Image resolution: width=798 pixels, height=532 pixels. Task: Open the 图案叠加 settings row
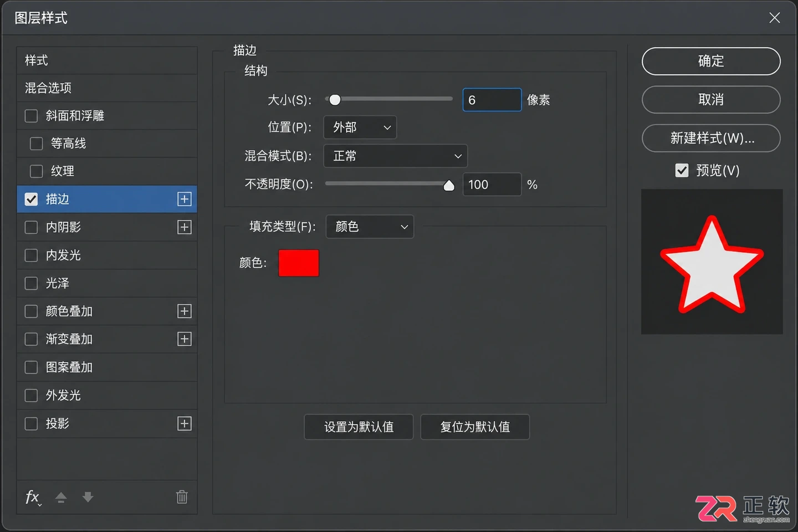click(x=107, y=367)
